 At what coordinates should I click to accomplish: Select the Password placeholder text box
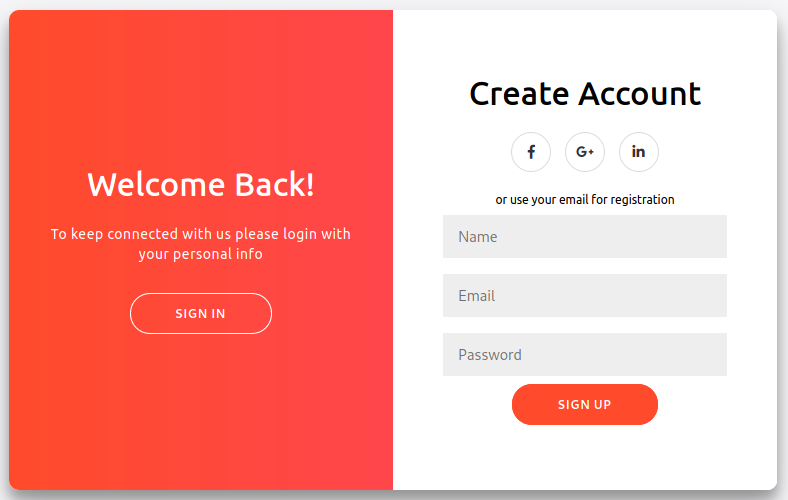click(x=584, y=355)
